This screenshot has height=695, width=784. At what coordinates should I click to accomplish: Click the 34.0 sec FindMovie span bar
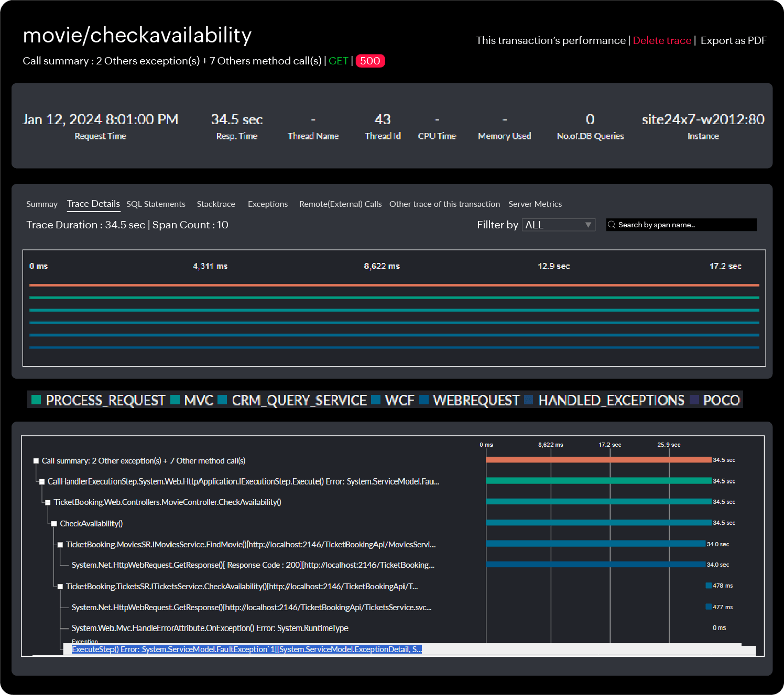pos(595,544)
